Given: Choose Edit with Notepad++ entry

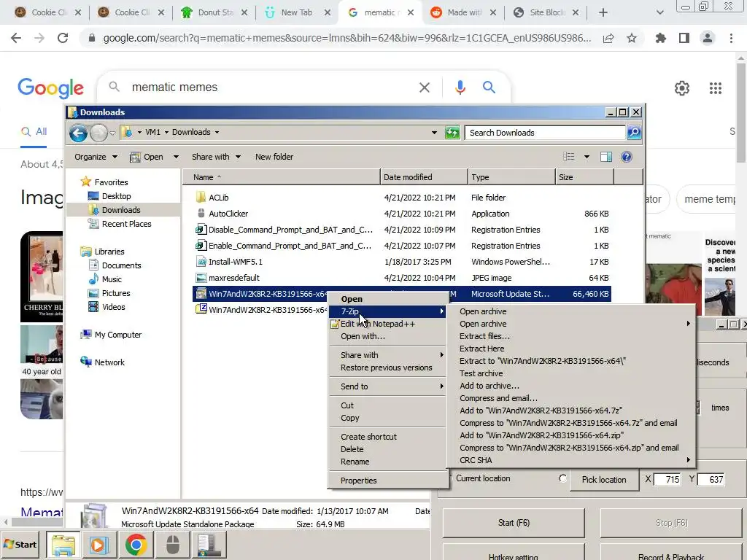Looking at the screenshot, I should (x=377, y=324).
